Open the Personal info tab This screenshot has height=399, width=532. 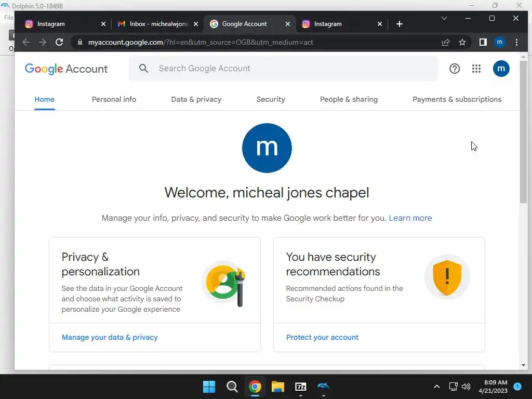coord(114,99)
